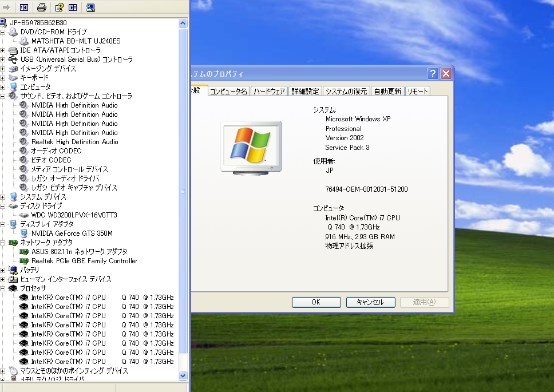Image resolution: width=554 pixels, height=392 pixels.
Task: Collapse the ディスプレイ アダプタ node
Action: 2,224
